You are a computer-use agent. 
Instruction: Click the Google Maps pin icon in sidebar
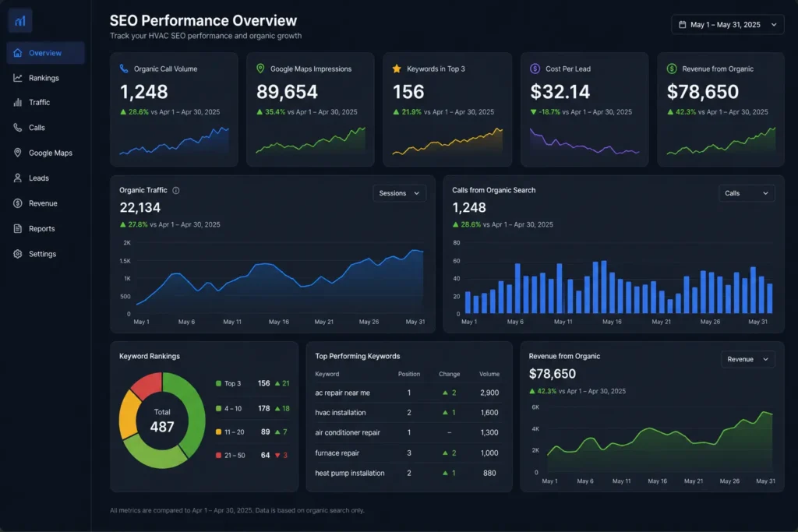[18, 153]
